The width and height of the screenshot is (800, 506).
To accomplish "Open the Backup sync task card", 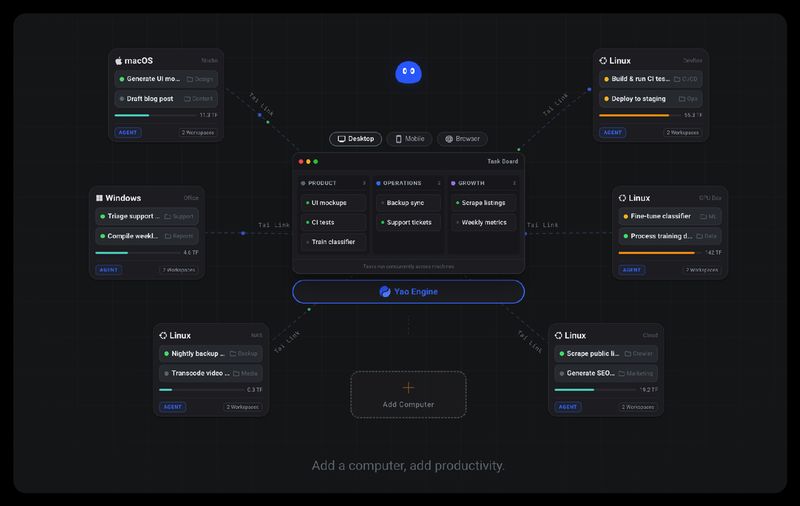I will [x=408, y=203].
